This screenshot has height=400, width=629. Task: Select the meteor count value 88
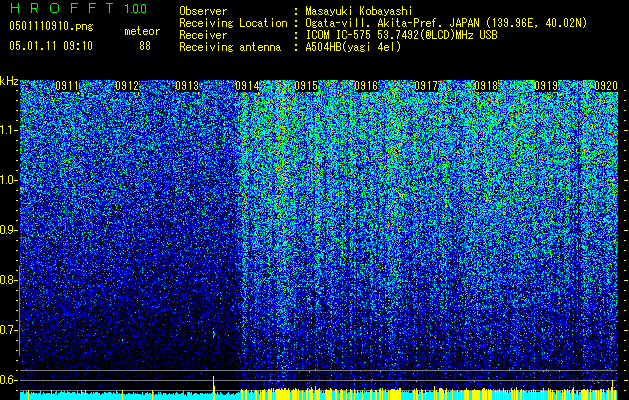pos(145,46)
